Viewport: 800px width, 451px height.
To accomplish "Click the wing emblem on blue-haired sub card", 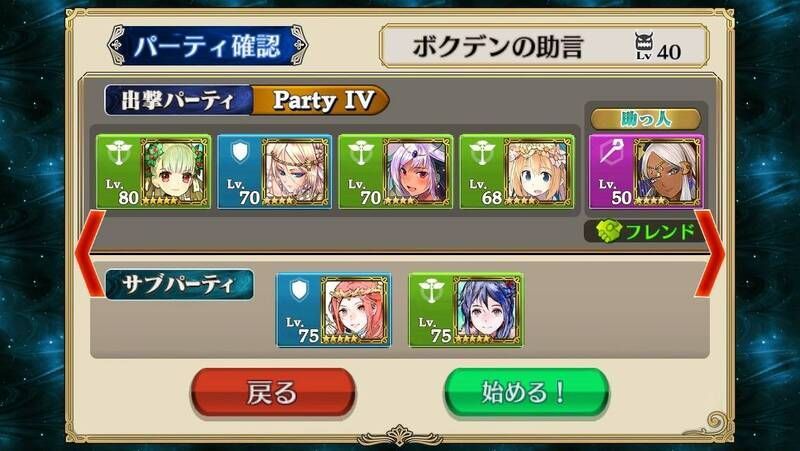I will point(431,290).
